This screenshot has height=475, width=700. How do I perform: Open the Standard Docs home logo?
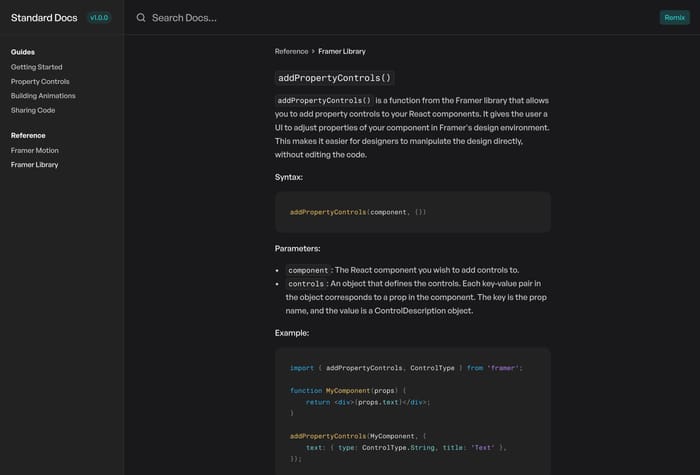(44, 18)
